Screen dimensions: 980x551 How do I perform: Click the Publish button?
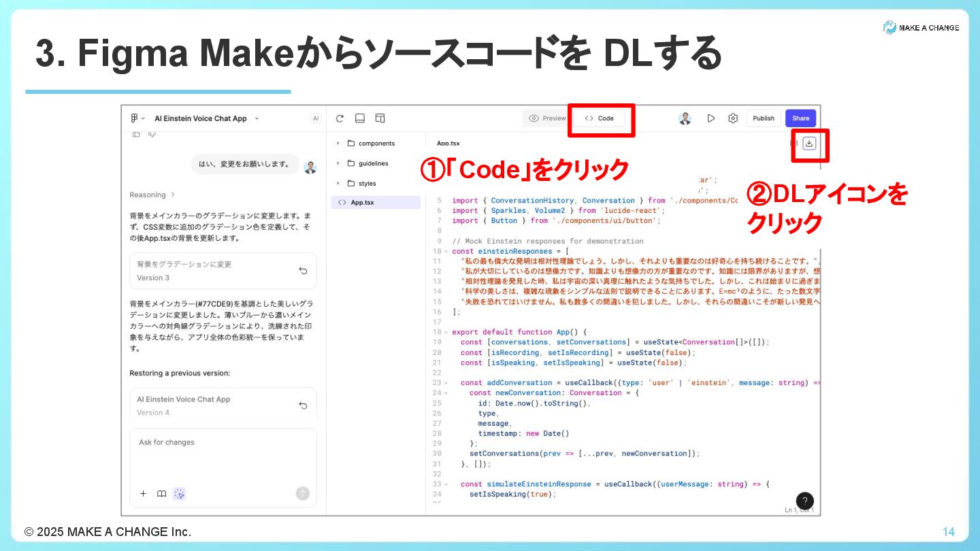[x=764, y=118]
